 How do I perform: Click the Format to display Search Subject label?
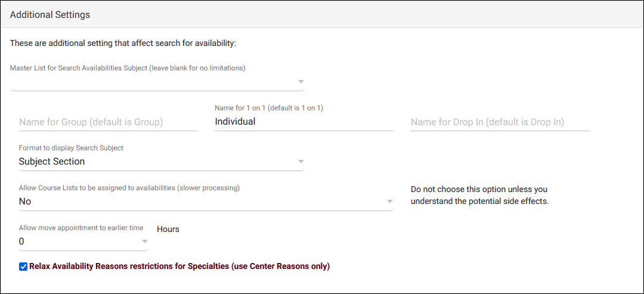pyautogui.click(x=71, y=148)
